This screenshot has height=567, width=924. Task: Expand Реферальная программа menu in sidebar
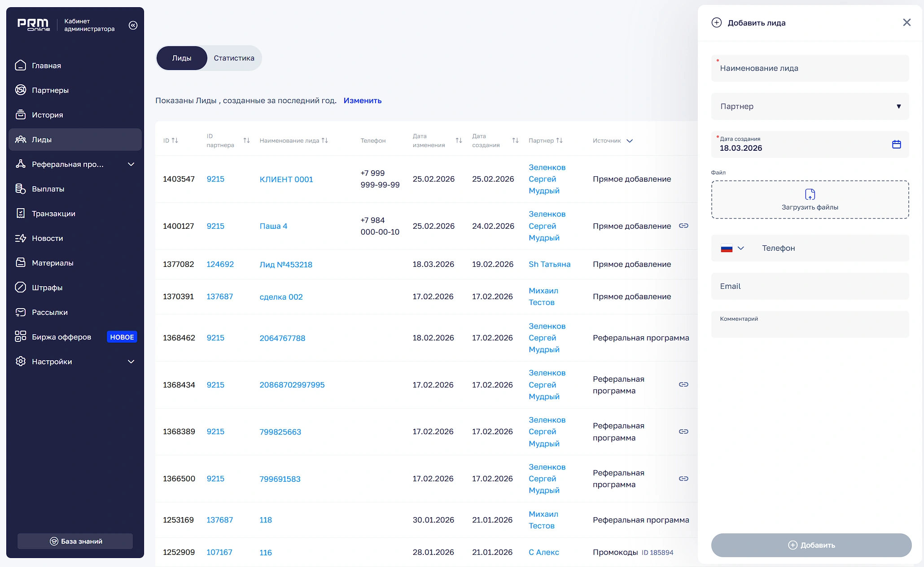[x=131, y=164]
